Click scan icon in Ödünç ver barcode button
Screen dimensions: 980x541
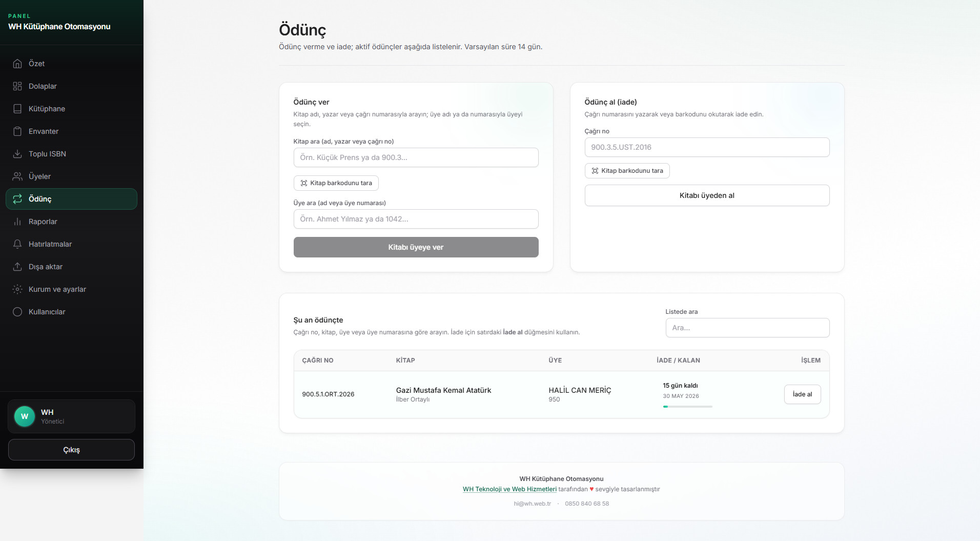(x=304, y=183)
